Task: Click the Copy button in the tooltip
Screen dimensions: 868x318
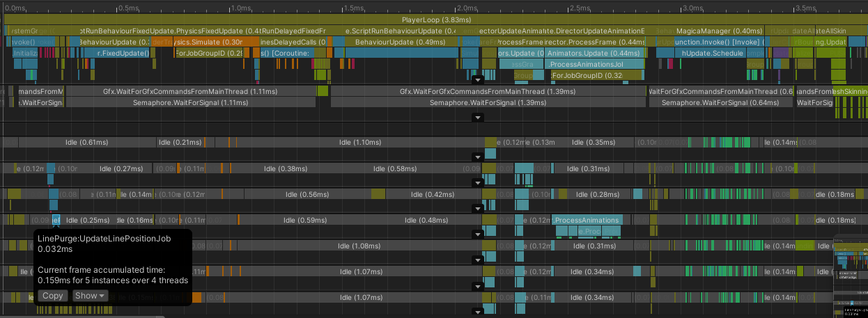Action: tap(52, 296)
